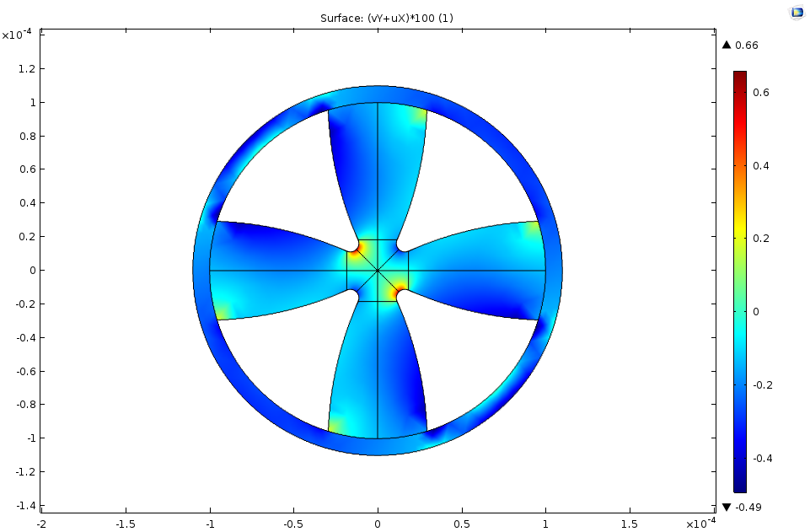Click the plot title 'Surface: (vY+uX)*100 (1)'

392,18
